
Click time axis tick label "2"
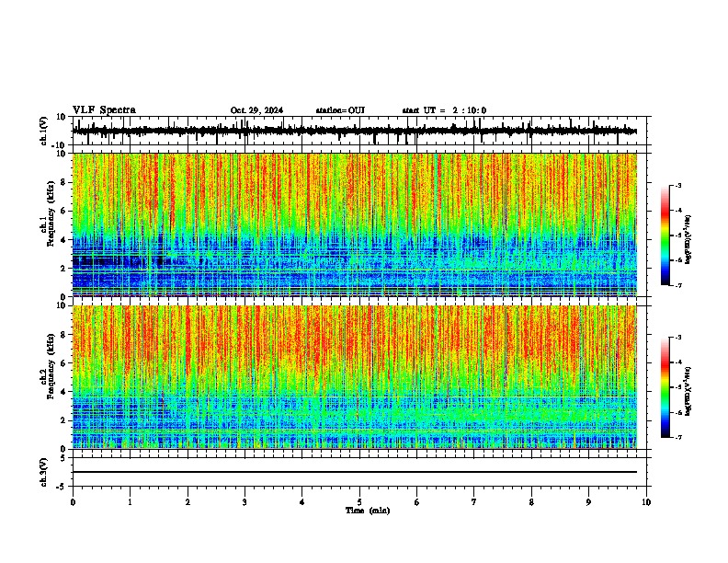pyautogui.click(x=188, y=502)
